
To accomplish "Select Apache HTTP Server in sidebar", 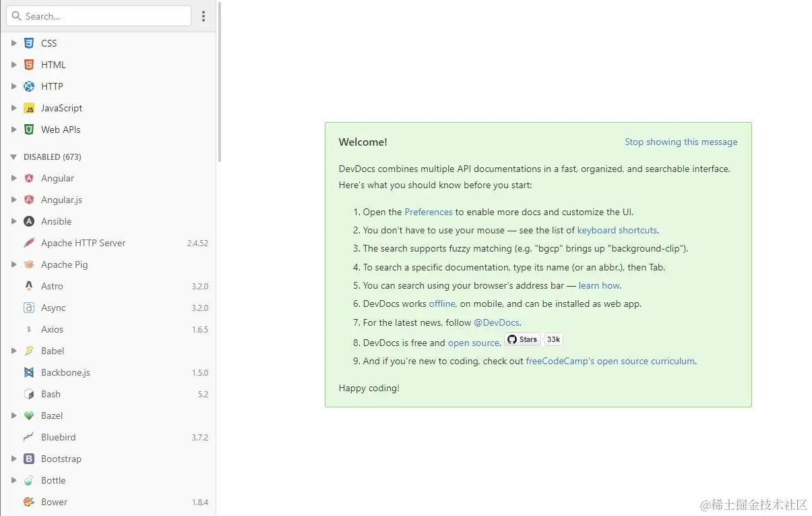I will pyautogui.click(x=108, y=243).
